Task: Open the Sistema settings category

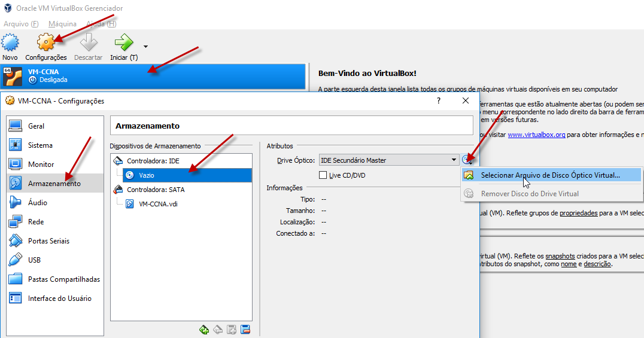Action: pos(55,145)
